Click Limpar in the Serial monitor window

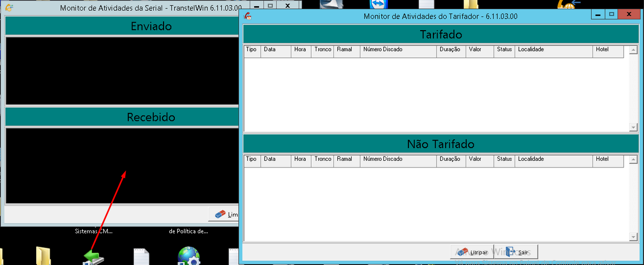click(224, 214)
